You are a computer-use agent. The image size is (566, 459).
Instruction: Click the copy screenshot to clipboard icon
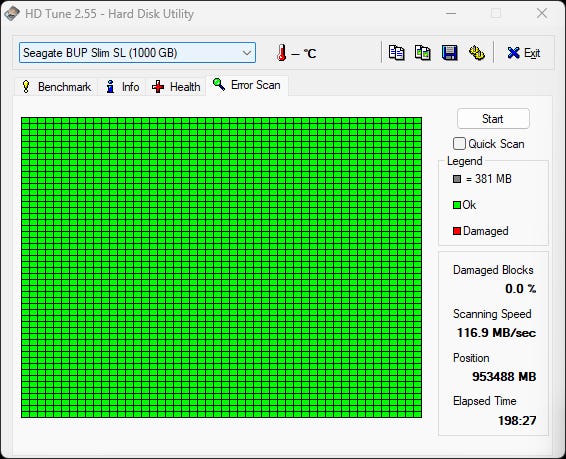423,53
